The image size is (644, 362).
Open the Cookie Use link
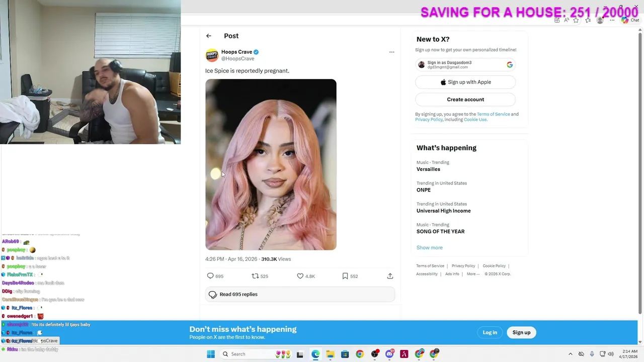[475, 120]
